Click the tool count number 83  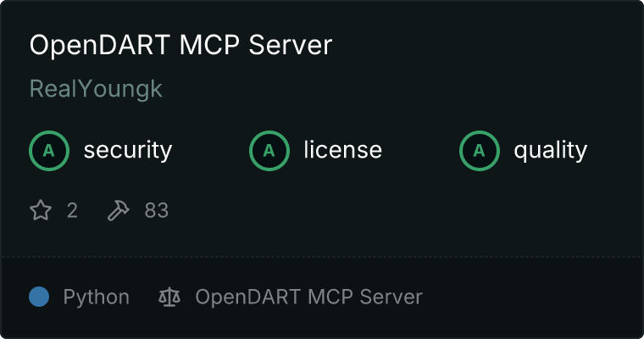pyautogui.click(x=157, y=210)
